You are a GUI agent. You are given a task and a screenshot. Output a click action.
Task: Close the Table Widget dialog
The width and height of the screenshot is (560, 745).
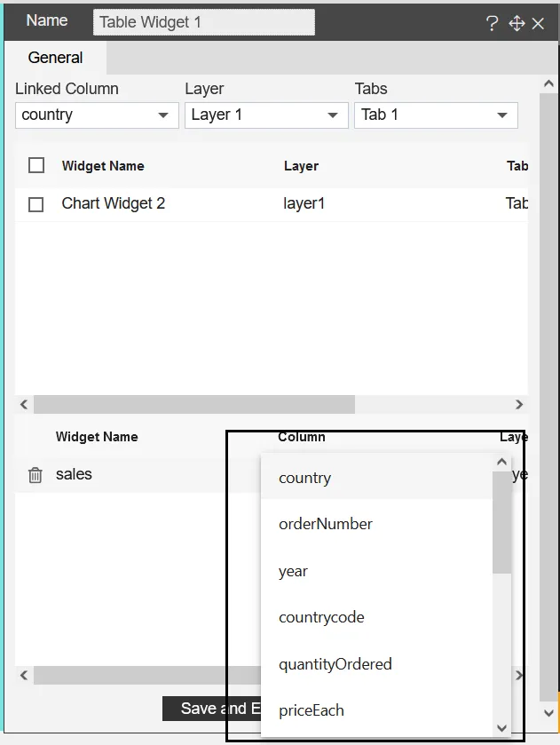538,24
